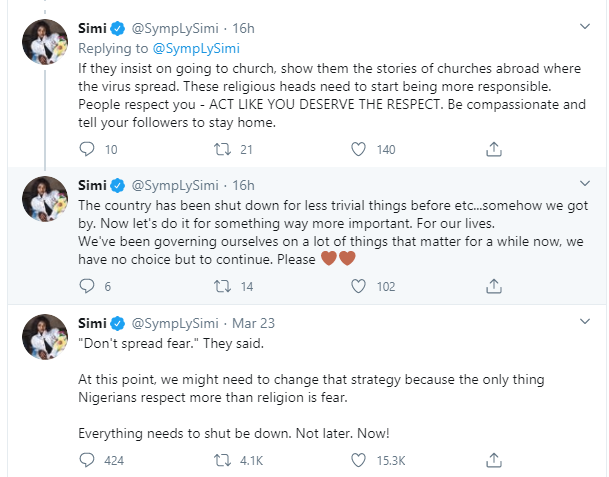Share the "Don't spread fear" tweet

click(493, 461)
